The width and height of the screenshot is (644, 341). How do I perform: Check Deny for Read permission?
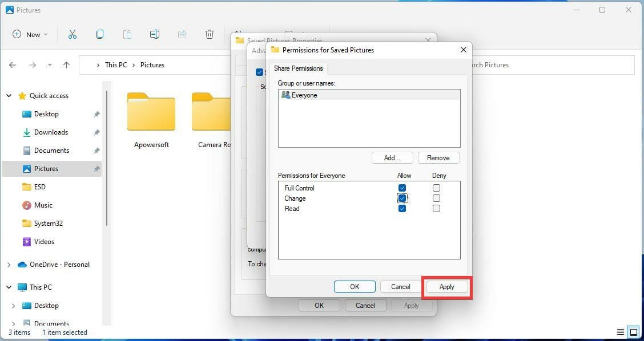pos(436,209)
